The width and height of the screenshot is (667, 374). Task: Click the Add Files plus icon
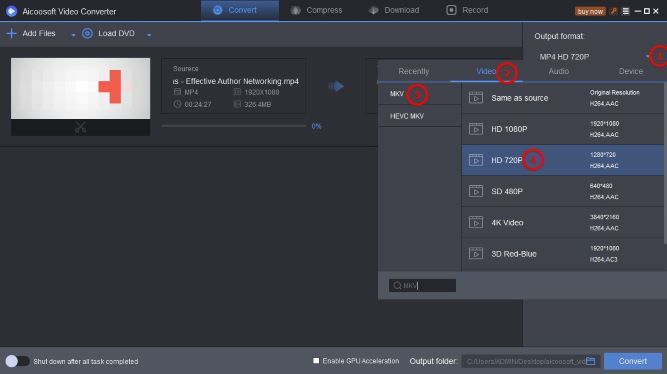11,33
